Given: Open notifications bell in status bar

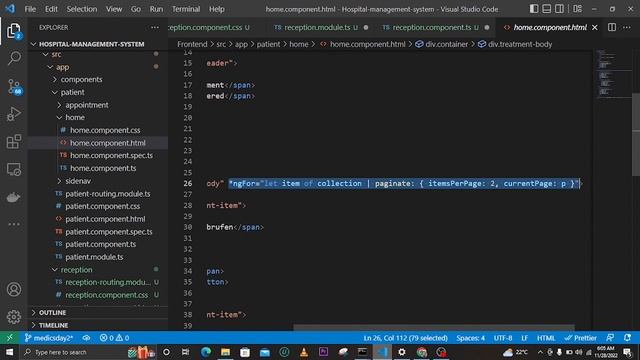Looking at the screenshot, I should pos(627,338).
